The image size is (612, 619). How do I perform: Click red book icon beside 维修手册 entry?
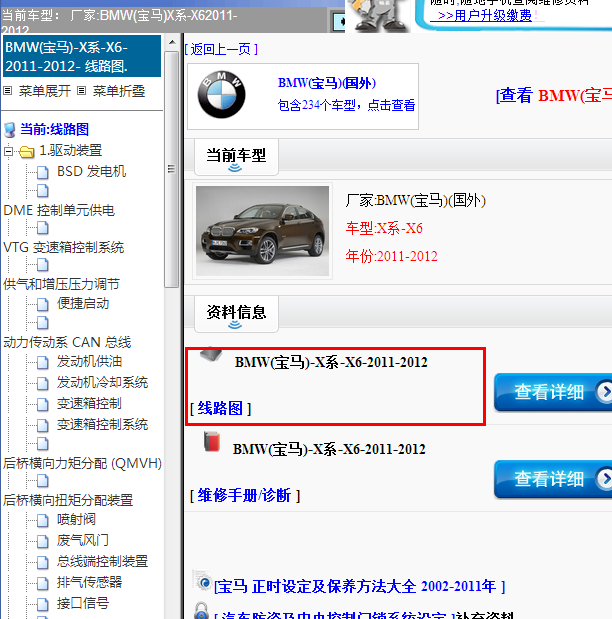click(212, 442)
